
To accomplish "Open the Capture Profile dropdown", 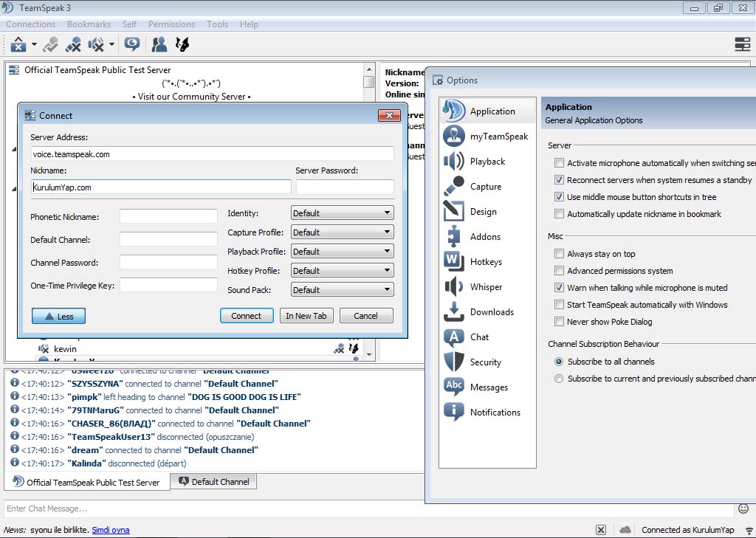I will coord(343,232).
